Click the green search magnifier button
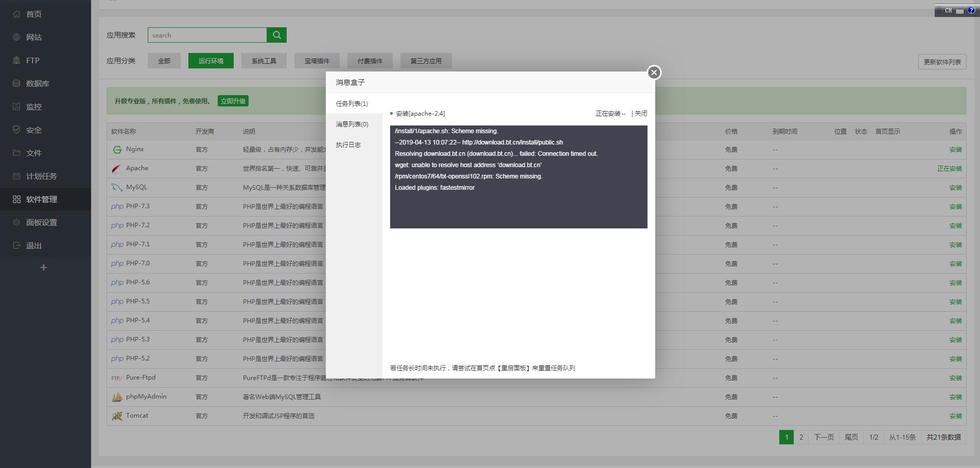 pos(276,35)
